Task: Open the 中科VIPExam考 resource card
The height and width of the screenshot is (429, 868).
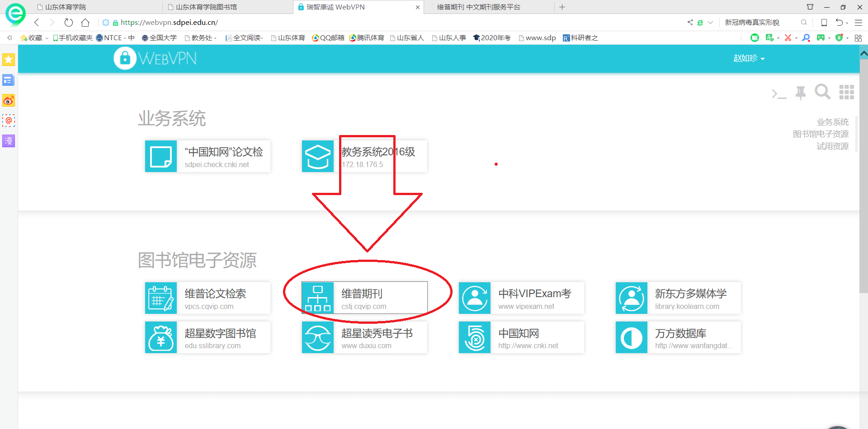Action: (x=521, y=298)
